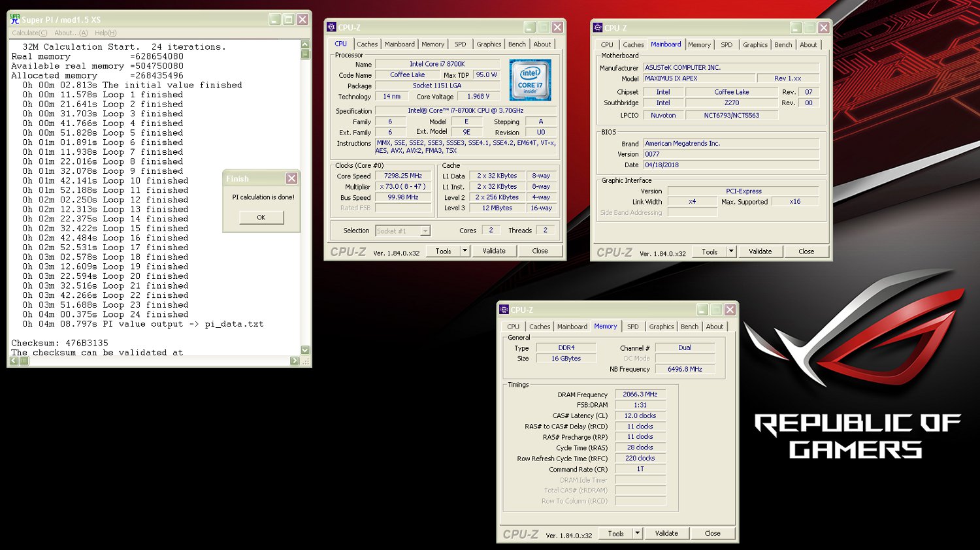
Task: Click CPU-Z icon in Mainboard window title bar
Action: [598, 27]
